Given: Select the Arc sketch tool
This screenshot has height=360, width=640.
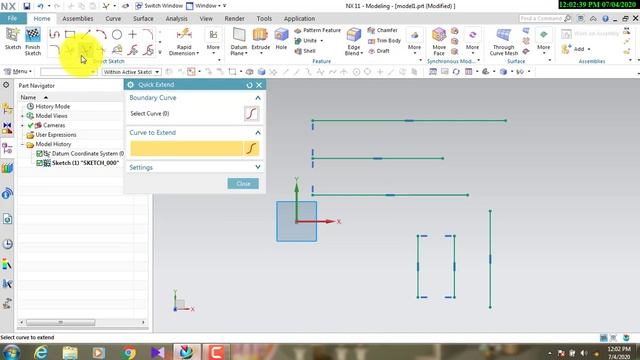Looking at the screenshot, I should click(101, 34).
